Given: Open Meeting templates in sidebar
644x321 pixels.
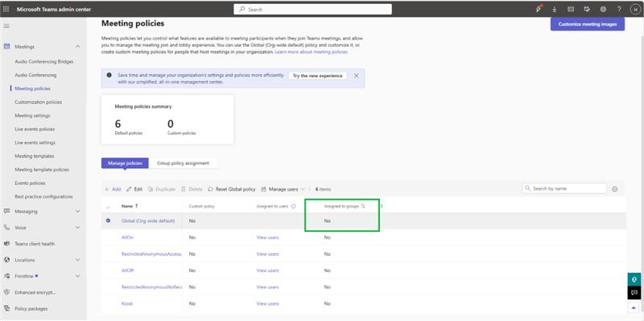Looking at the screenshot, I should point(34,156).
